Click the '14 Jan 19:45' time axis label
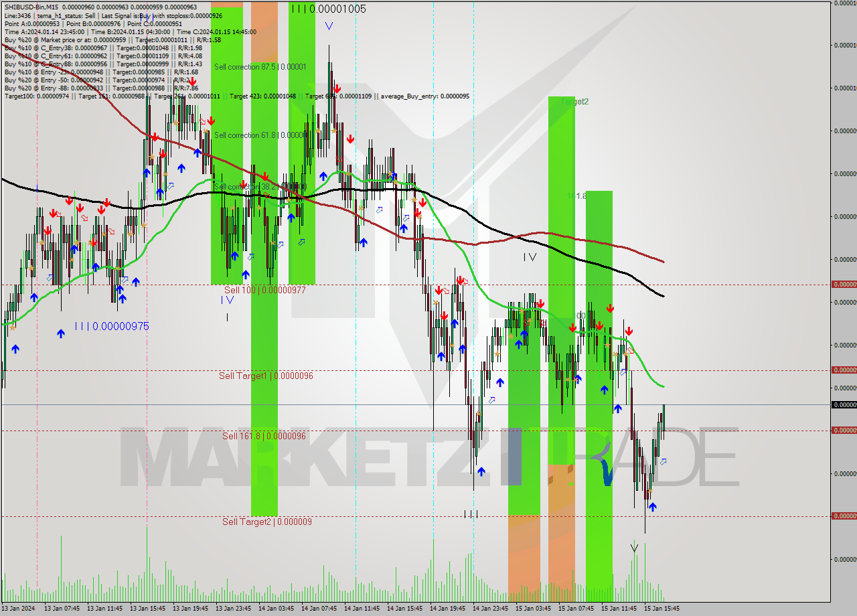857x616 pixels. pyautogui.click(x=447, y=609)
